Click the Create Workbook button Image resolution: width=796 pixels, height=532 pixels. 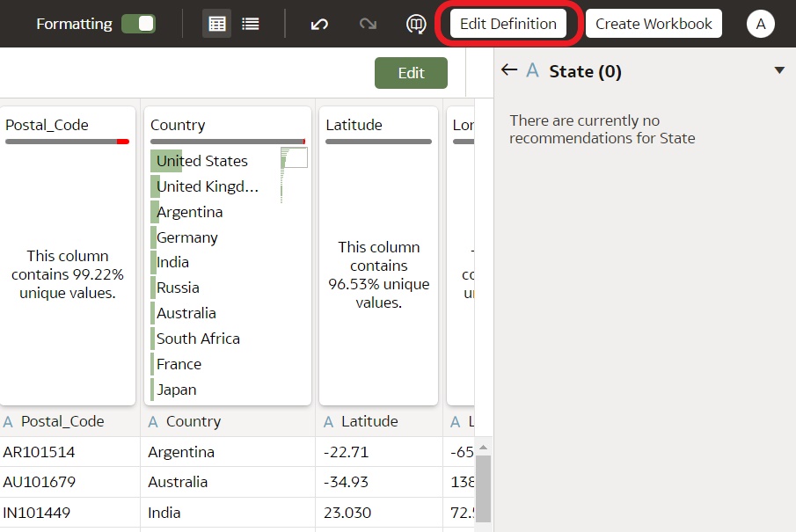tap(653, 24)
